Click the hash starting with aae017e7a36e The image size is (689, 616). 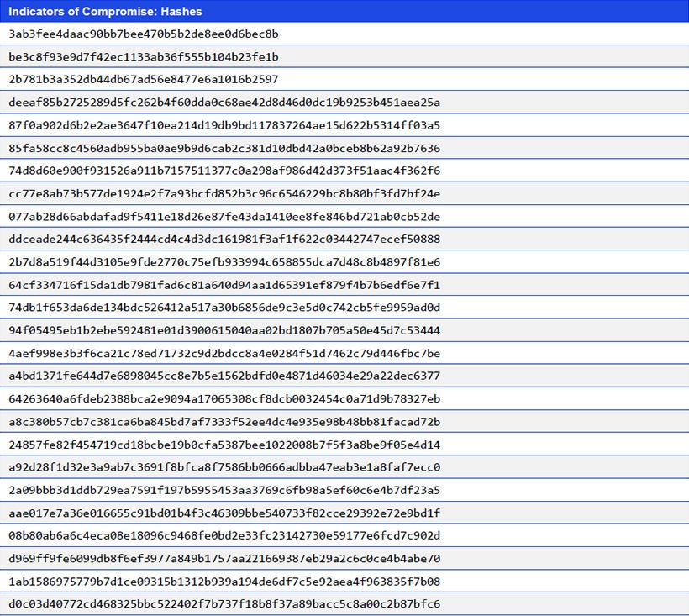pyautogui.click(x=224, y=513)
